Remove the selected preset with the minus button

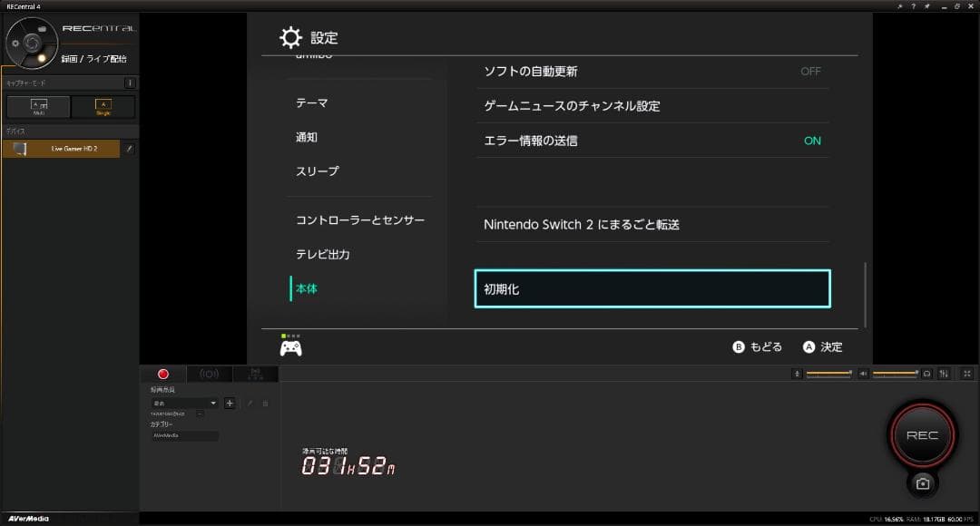coord(201,413)
